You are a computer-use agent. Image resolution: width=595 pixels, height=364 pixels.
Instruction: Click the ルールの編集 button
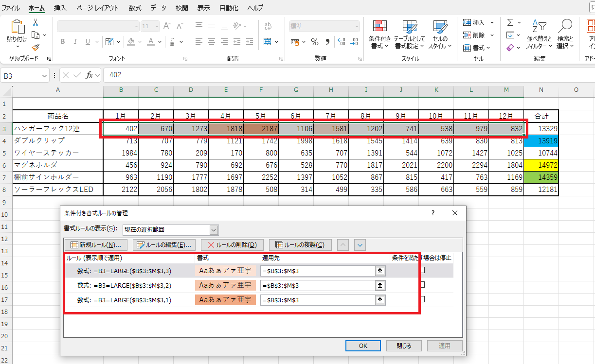tap(164, 245)
